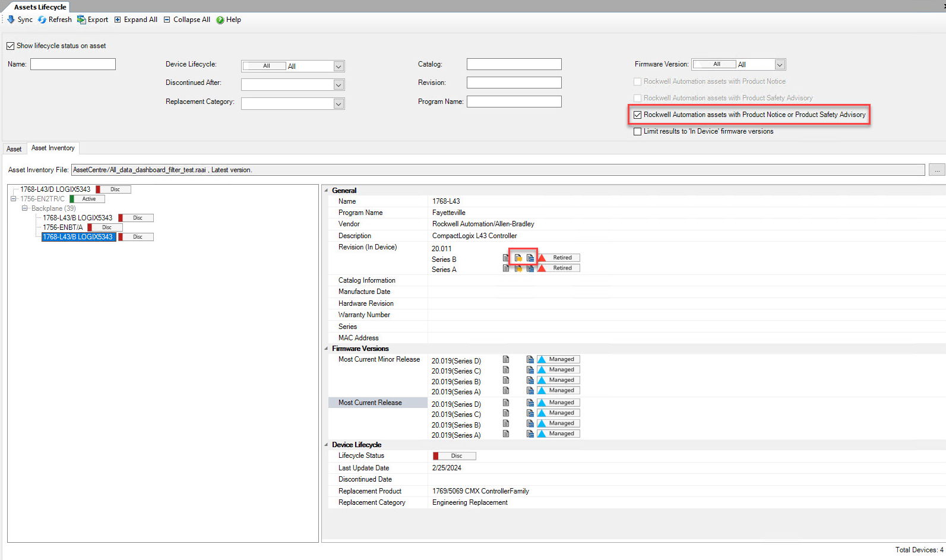Select the Assets Lifecycle window tab
Viewport: 946px width, 560px height.
coord(40,7)
